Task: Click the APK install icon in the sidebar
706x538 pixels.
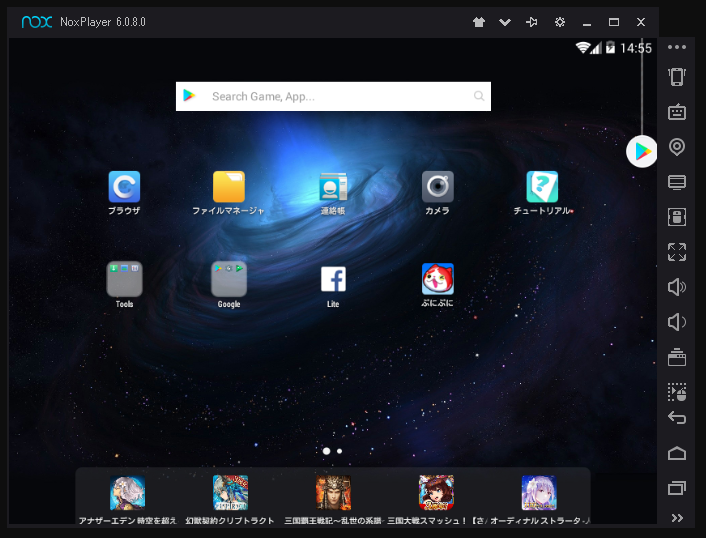Action: pos(677,217)
